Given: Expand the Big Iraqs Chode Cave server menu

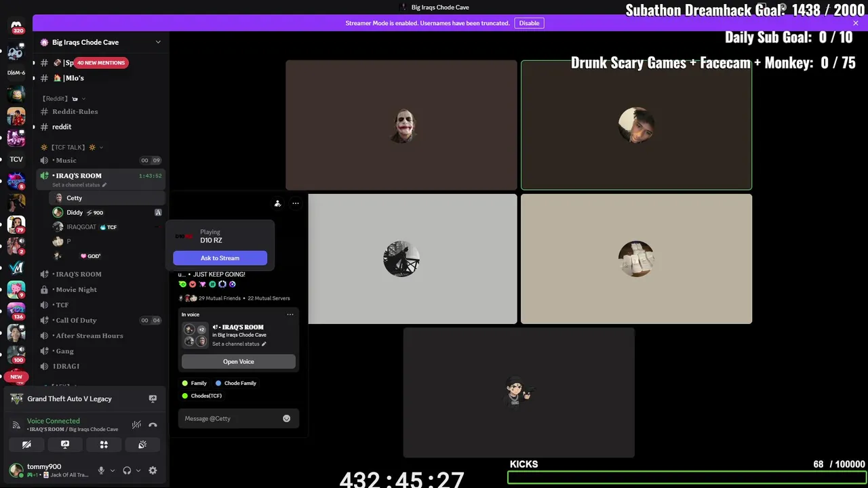Looking at the screenshot, I should pos(158,42).
